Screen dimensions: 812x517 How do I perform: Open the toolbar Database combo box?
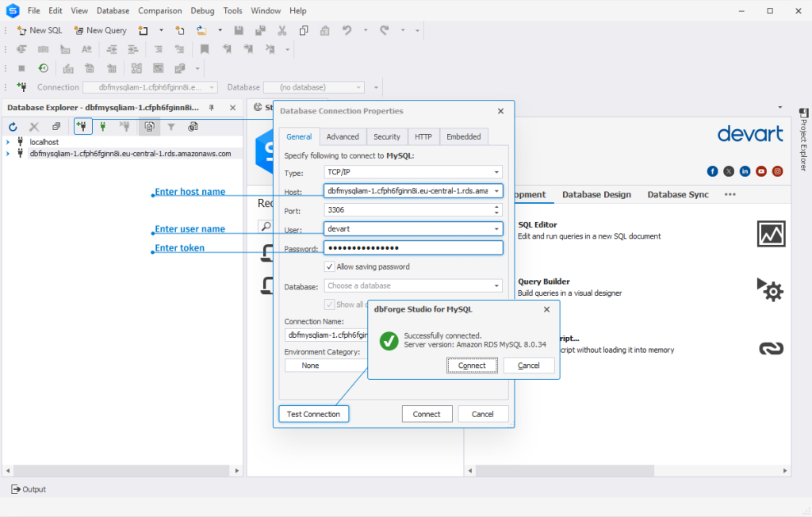pos(314,87)
